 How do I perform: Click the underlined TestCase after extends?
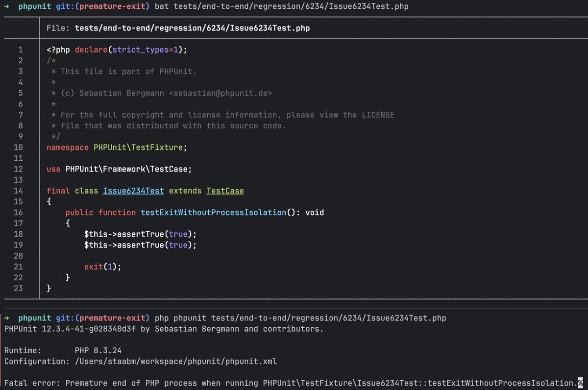click(x=225, y=191)
